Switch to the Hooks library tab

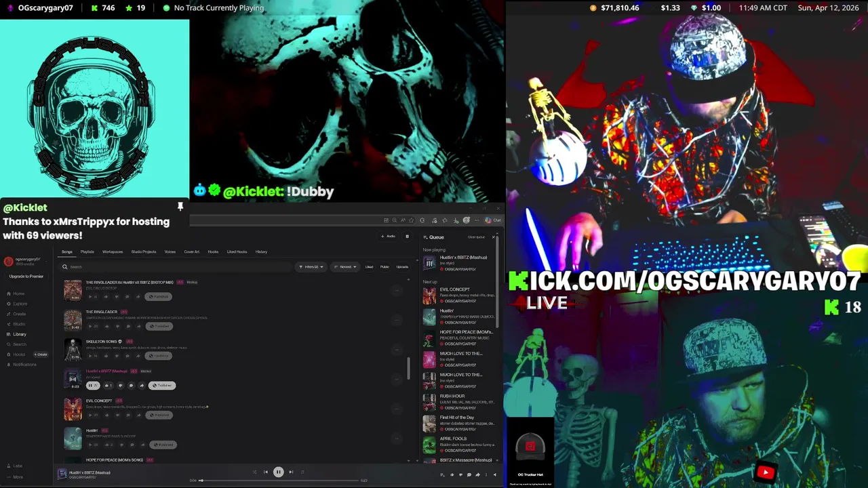[213, 251]
